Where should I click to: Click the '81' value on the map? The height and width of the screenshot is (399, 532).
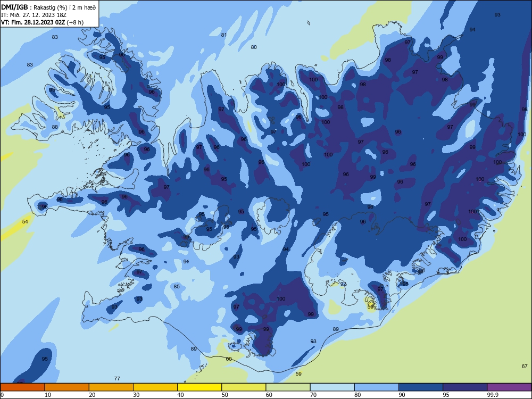(224, 35)
